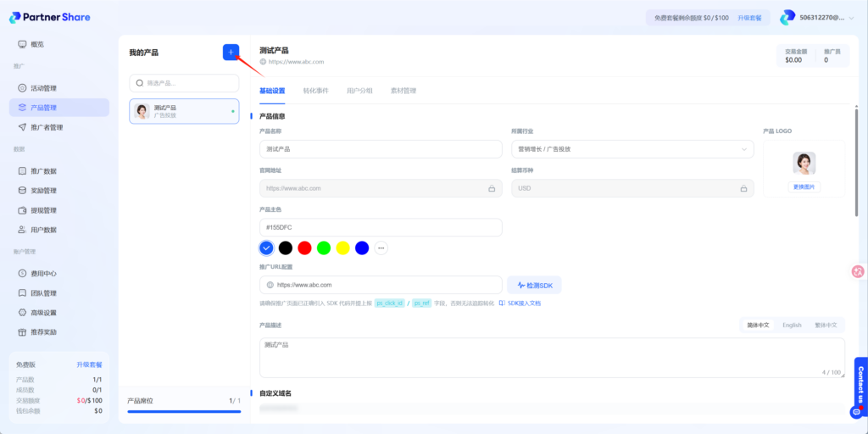Viewport: 868px width, 434px height.
Task: Click the 检测SDK button
Action: click(x=534, y=286)
